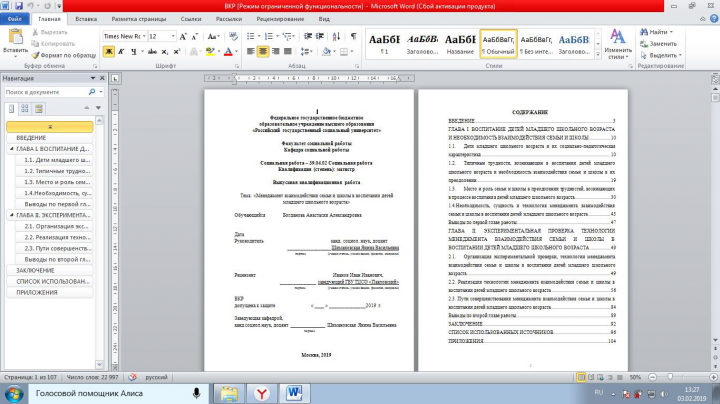
Task: Click Windows Start button
Action: (x=14, y=394)
